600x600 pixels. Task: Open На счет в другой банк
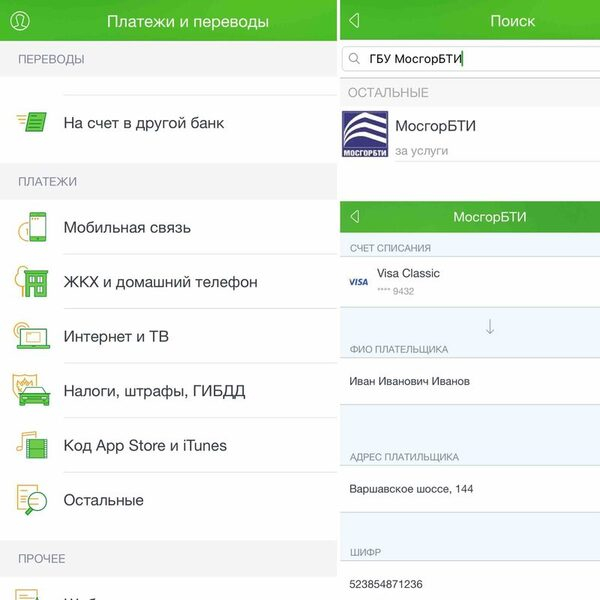click(168, 122)
